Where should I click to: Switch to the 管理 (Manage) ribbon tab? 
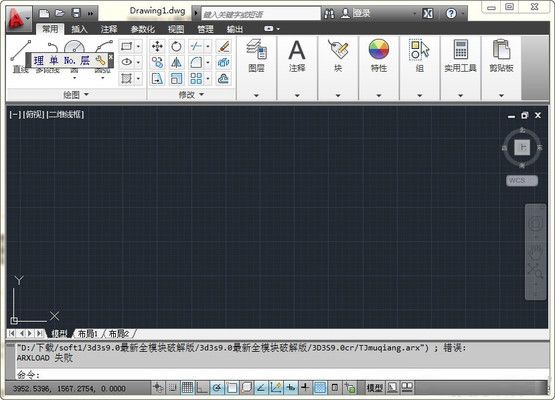(x=205, y=29)
